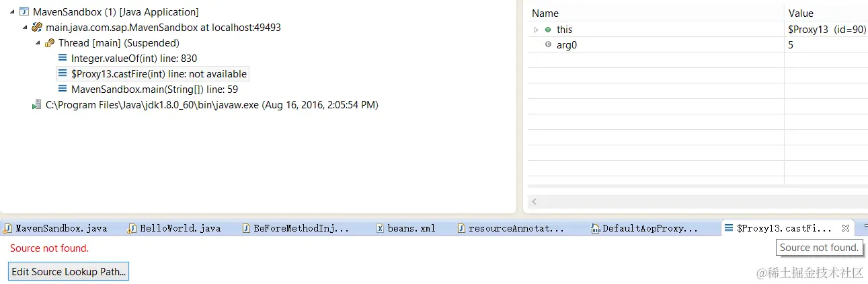Viewport: 868px width, 284px height.
Task: Click the red 'Source not found.' message
Action: [x=49, y=248]
